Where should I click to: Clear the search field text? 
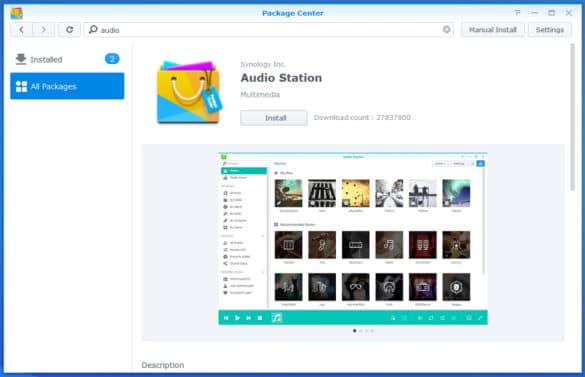(x=446, y=29)
